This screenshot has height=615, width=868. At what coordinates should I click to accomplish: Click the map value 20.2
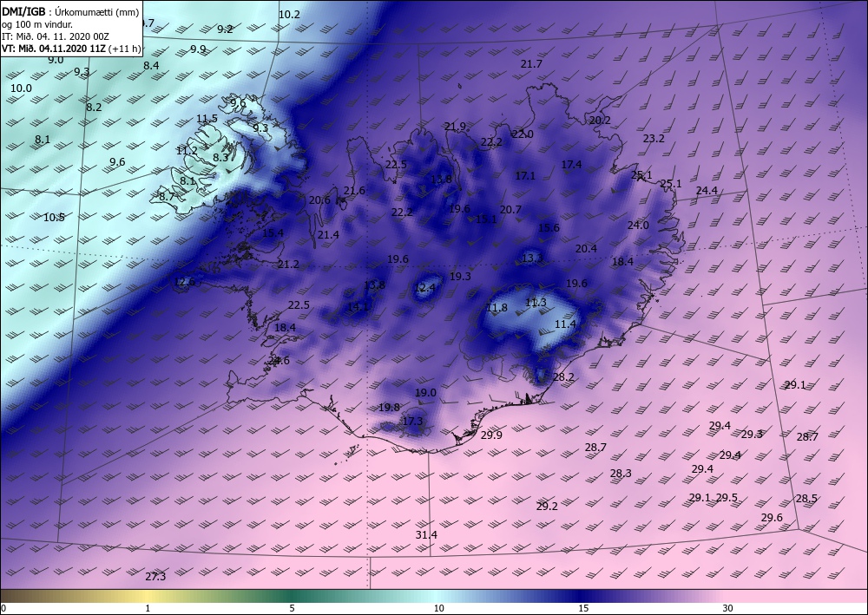[x=600, y=120]
